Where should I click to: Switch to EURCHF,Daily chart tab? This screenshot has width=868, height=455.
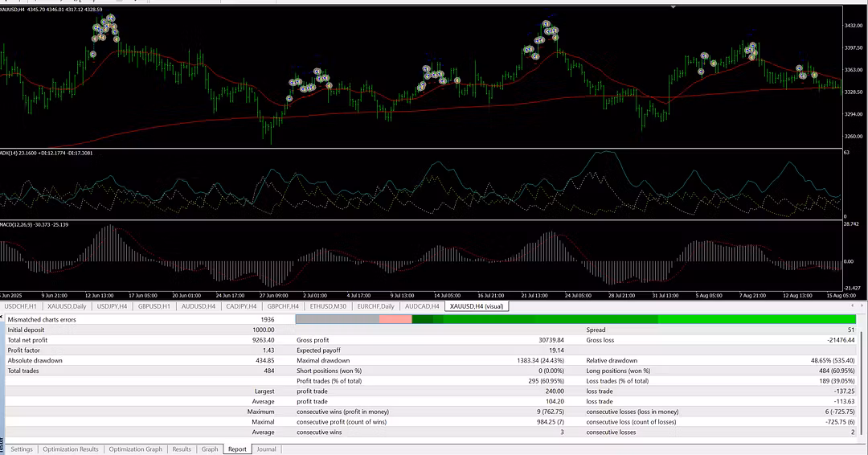coord(376,306)
